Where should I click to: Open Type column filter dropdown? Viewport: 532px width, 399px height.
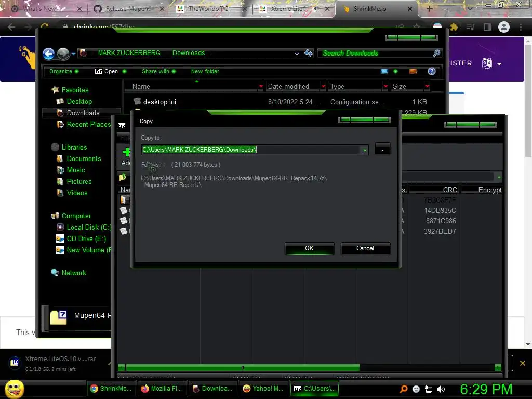(385, 87)
